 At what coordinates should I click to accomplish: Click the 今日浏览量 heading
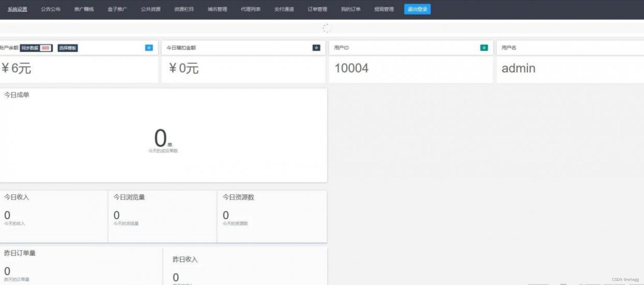(129, 197)
